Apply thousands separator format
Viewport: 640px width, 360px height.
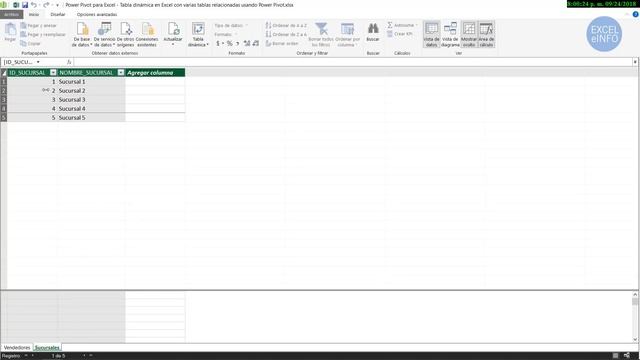tap(237, 43)
